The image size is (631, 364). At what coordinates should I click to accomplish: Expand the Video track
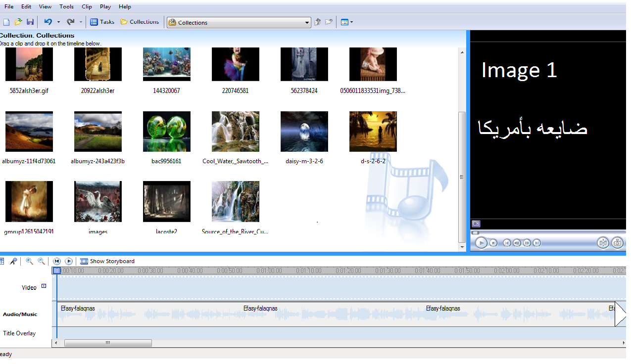click(x=44, y=286)
